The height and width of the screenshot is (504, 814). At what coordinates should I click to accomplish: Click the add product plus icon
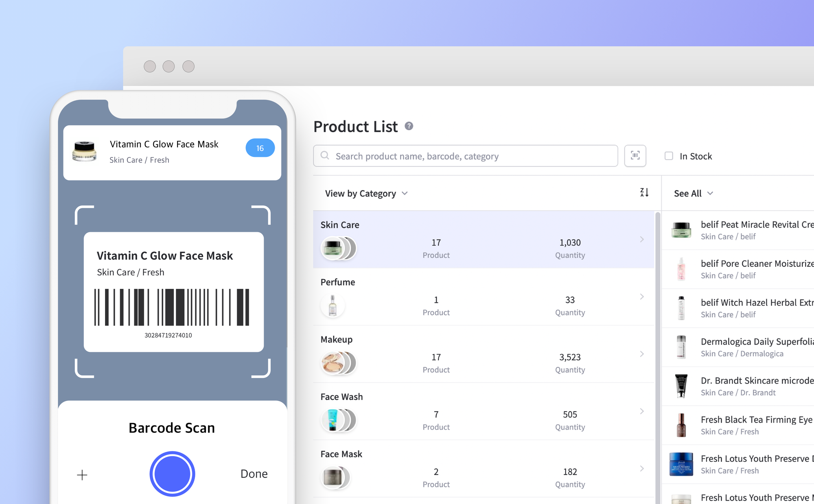[x=81, y=474]
